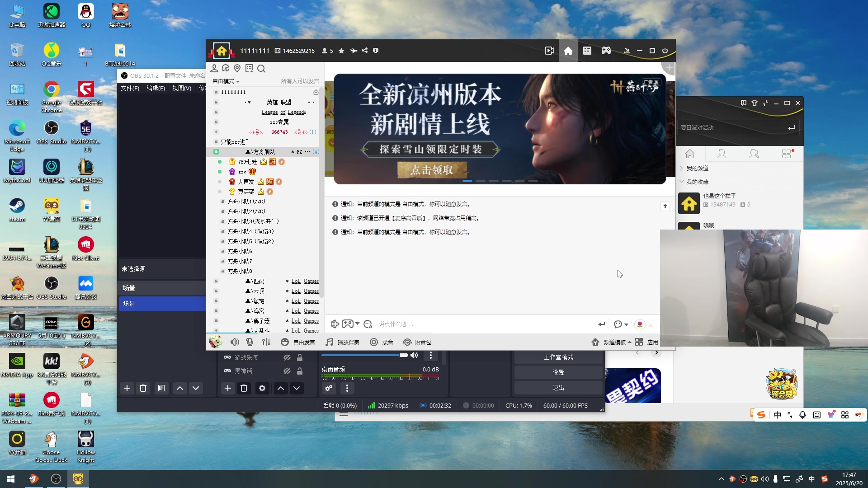Open OBS source properties gear icon

pyautogui.click(x=262, y=388)
